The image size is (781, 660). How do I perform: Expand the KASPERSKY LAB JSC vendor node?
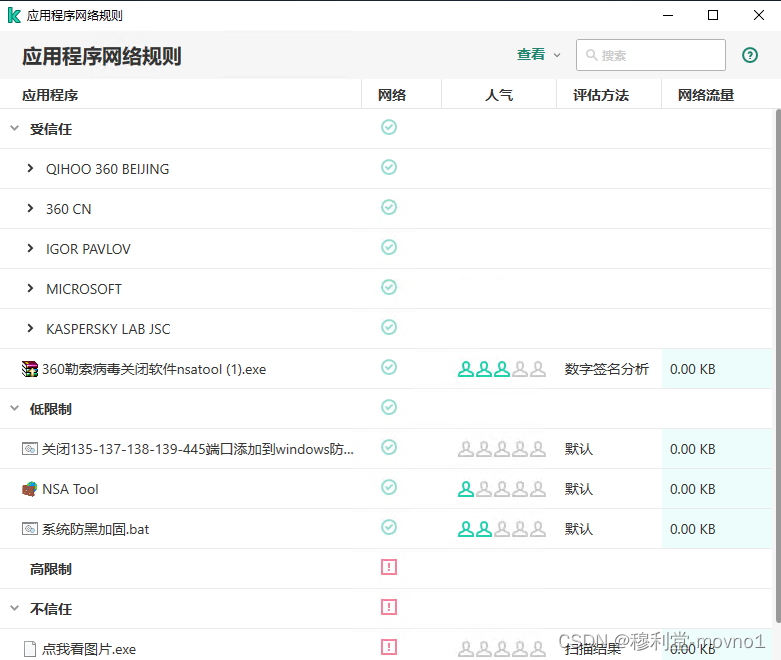(30, 328)
